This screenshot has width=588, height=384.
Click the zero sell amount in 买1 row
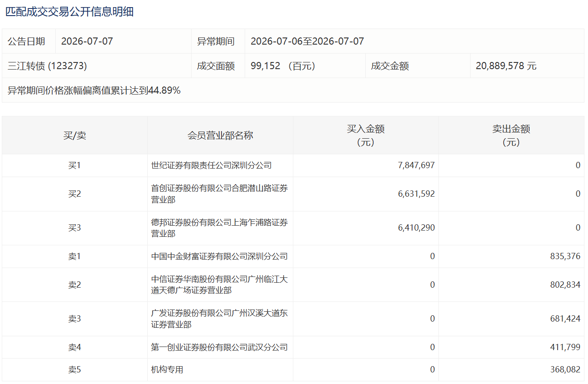[x=578, y=165]
